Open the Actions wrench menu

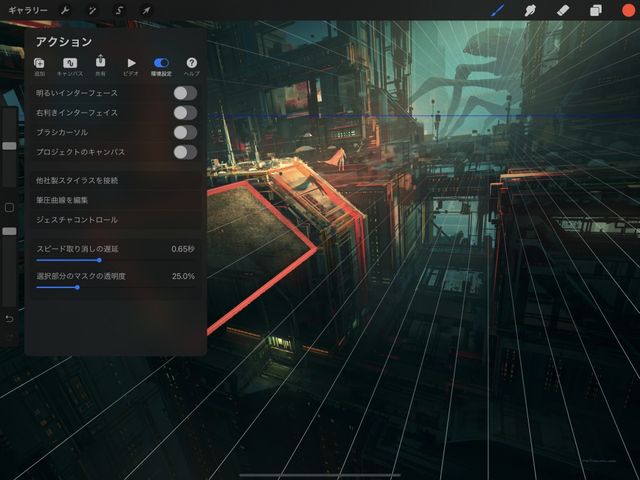[x=64, y=10]
